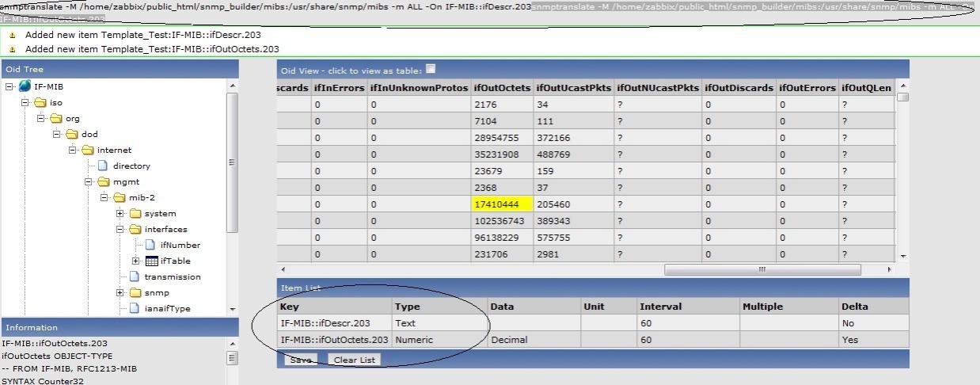Expand the snmp tree node
Image resolution: width=980 pixels, height=385 pixels.
[120, 292]
